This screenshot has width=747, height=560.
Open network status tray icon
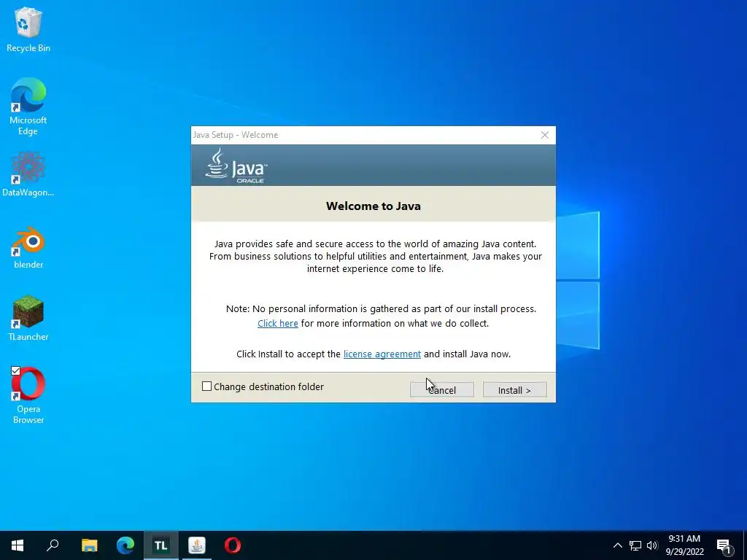635,545
